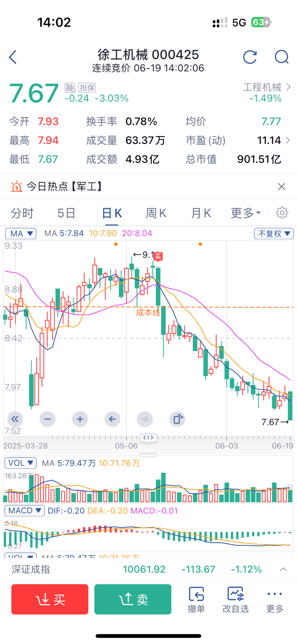Open 改自选 watchlist edit
The image size is (297, 644).
point(236,600)
